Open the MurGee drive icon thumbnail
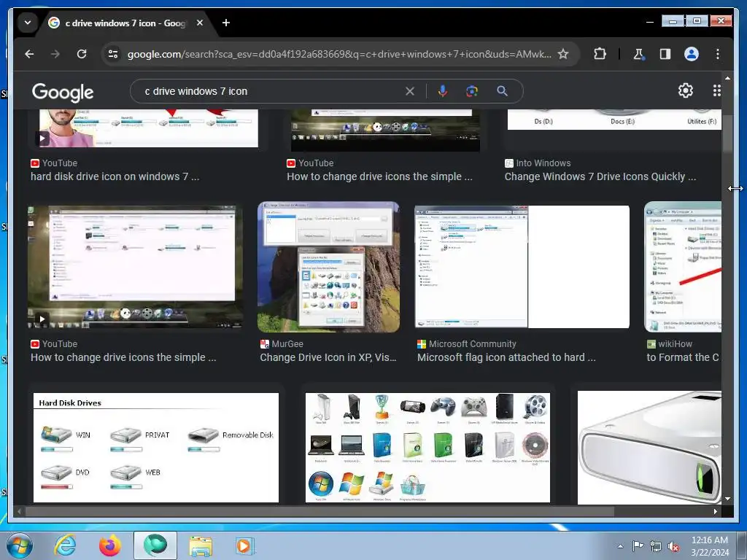Image resolution: width=747 pixels, height=560 pixels. pos(329,267)
